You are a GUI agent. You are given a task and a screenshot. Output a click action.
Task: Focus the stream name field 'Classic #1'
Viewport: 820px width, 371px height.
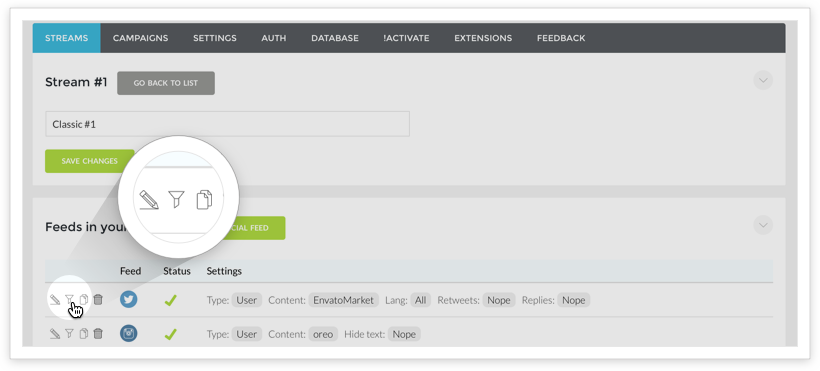(x=227, y=124)
